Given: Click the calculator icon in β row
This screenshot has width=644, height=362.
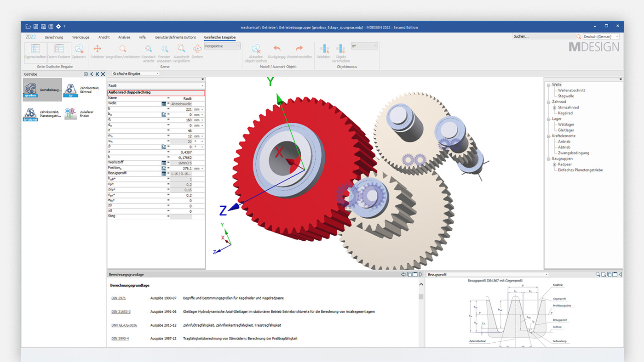Looking at the screenshot, I should 164,147.
